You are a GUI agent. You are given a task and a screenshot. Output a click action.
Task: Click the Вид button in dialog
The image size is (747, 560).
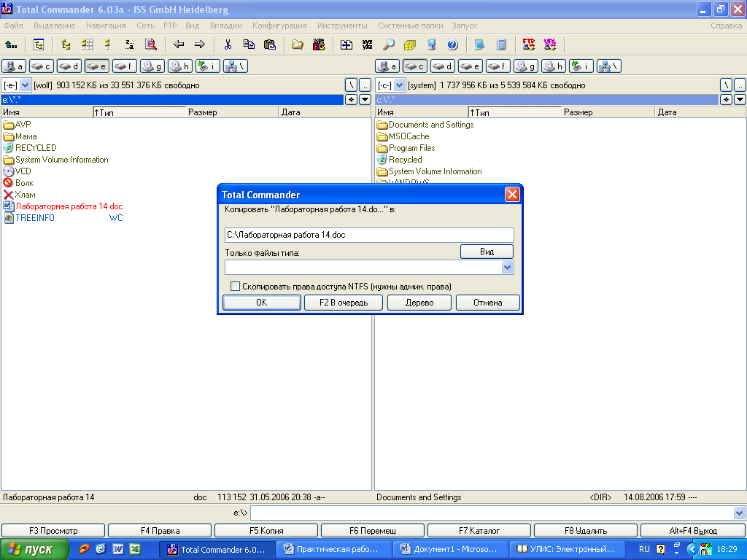point(487,252)
